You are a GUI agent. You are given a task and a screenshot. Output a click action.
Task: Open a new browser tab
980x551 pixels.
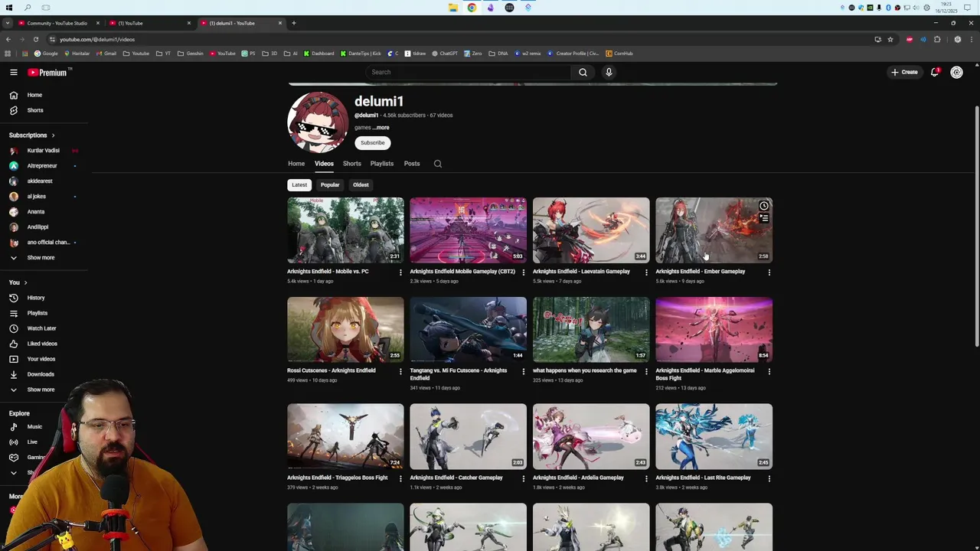tap(293, 23)
